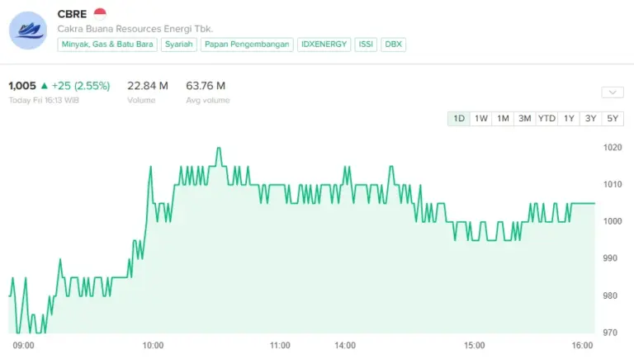The width and height of the screenshot is (634, 364).
Task: Click the last price 1,005
Action: coord(22,86)
